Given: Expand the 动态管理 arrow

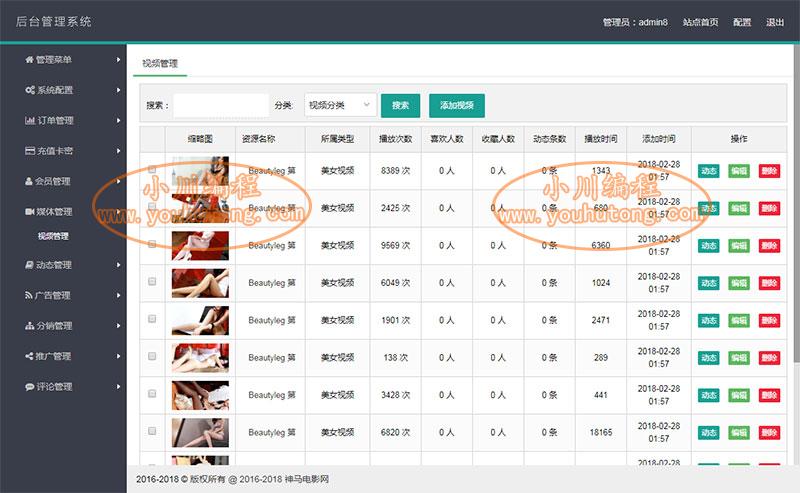Looking at the screenshot, I should pos(118,265).
